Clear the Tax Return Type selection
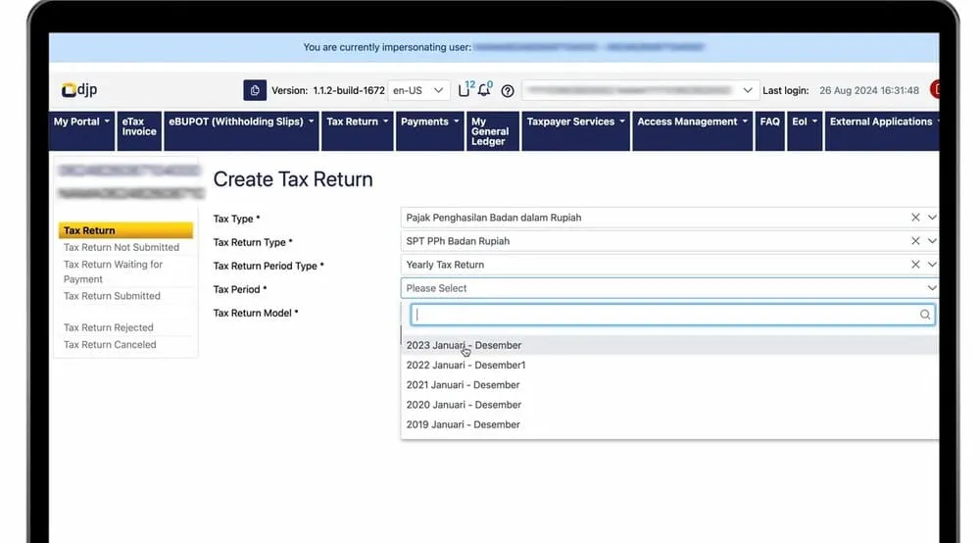 (x=915, y=241)
